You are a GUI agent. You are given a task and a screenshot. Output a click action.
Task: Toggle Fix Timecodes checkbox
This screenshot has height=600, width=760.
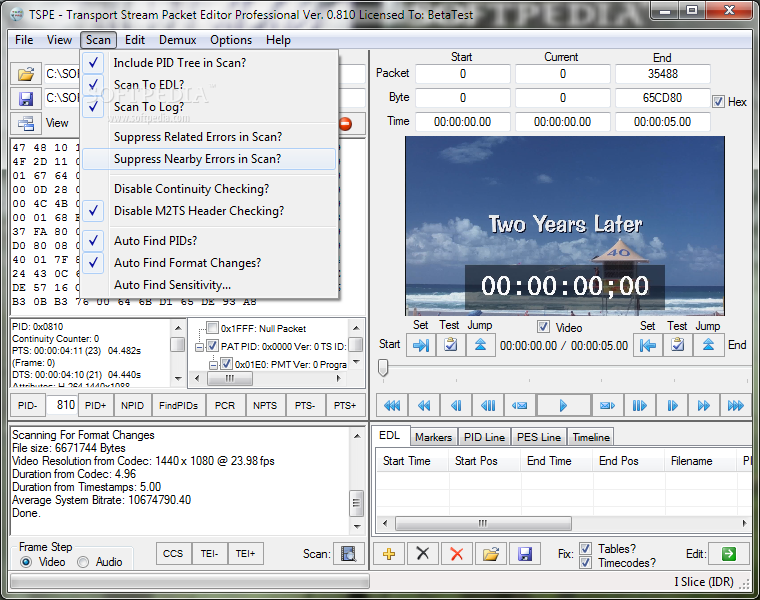pos(586,563)
